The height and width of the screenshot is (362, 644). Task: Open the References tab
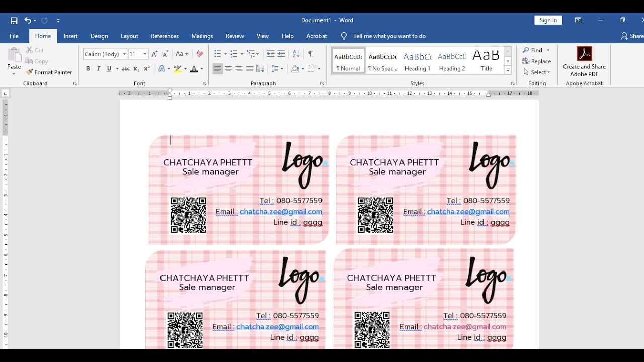(x=165, y=36)
